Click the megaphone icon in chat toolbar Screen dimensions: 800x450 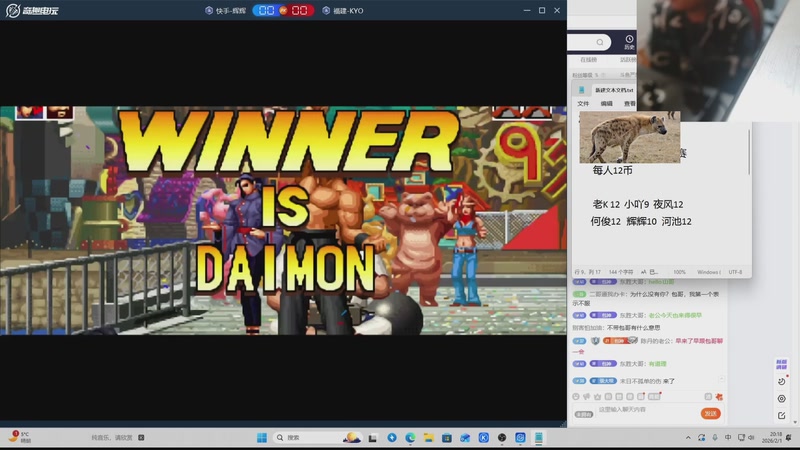pyautogui.click(x=587, y=396)
